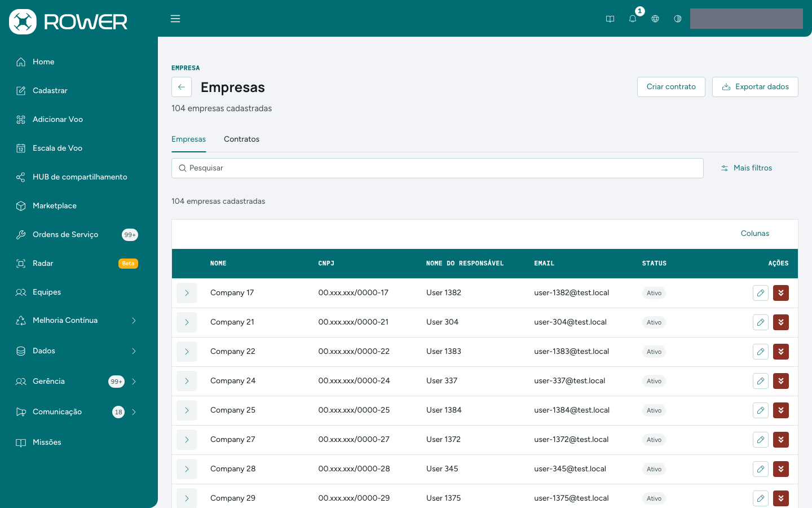This screenshot has height=508, width=812.
Task: Expand the Company 28 row
Action: point(187,469)
